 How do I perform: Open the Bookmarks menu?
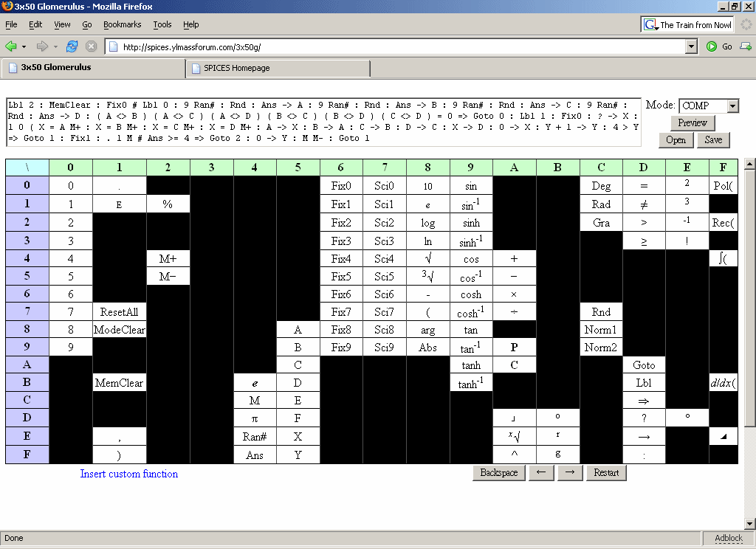122,24
